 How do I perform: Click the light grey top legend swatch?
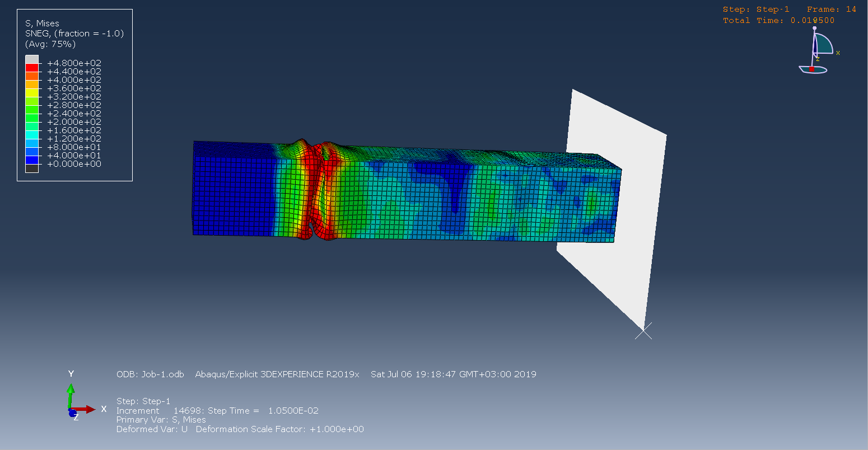32,59
